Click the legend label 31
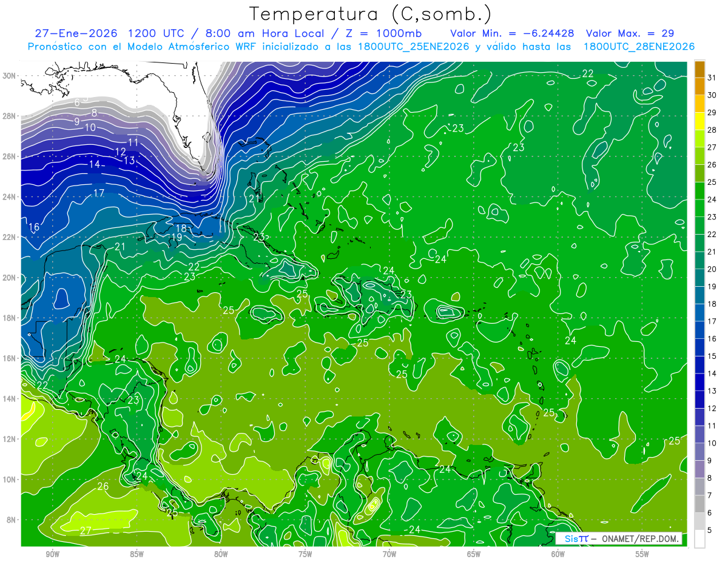Viewport: 728px width, 562px height. click(712, 78)
